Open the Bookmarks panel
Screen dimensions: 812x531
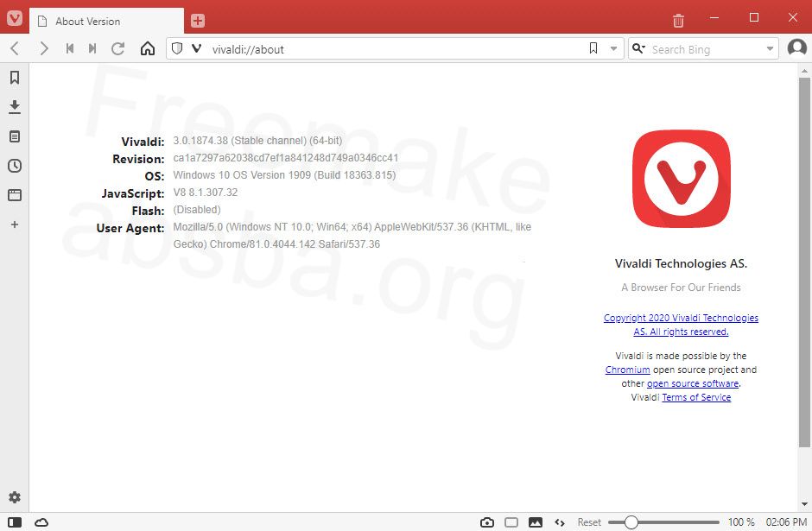tap(15, 78)
